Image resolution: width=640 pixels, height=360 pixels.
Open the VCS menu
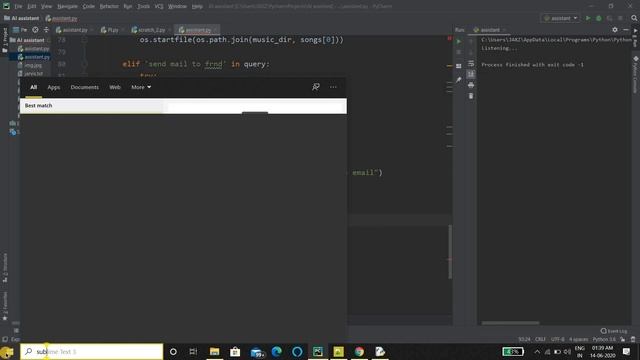(x=159, y=7)
